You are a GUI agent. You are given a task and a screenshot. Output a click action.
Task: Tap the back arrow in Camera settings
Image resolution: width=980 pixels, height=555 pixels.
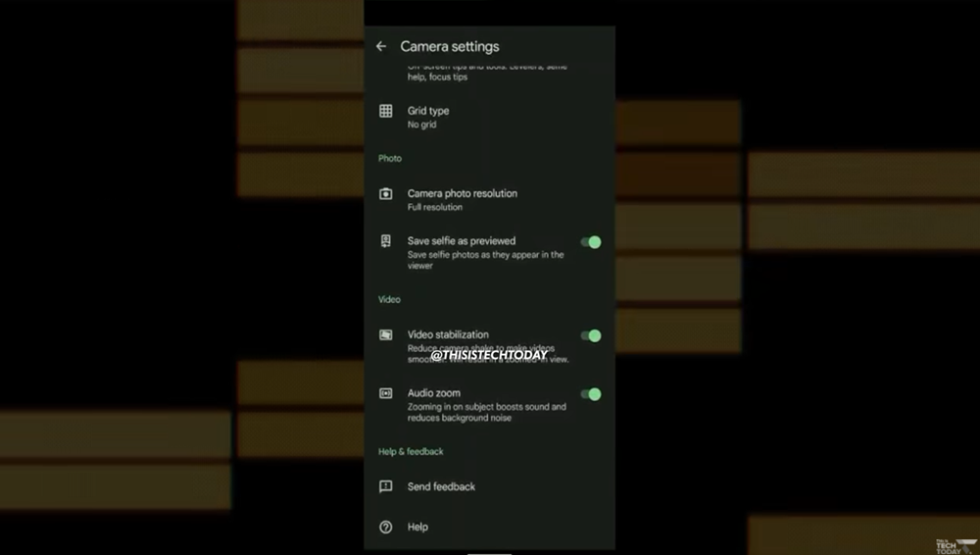(x=381, y=46)
